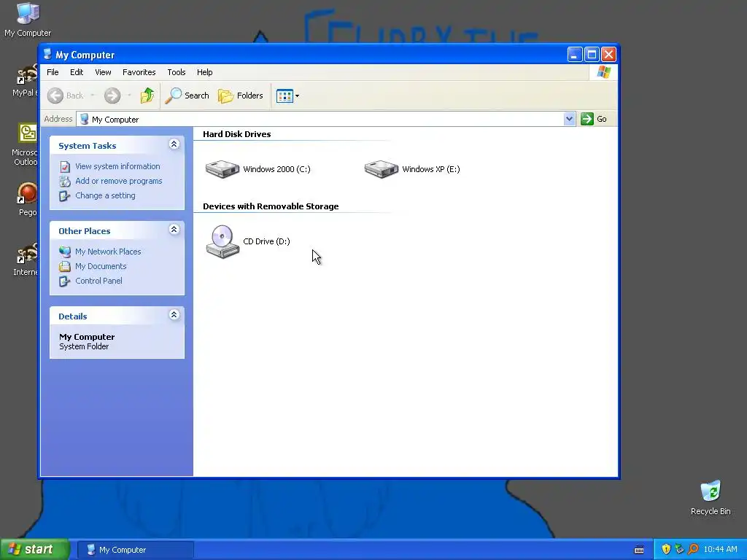Open the Address bar dropdown list
747x560 pixels.
click(569, 119)
